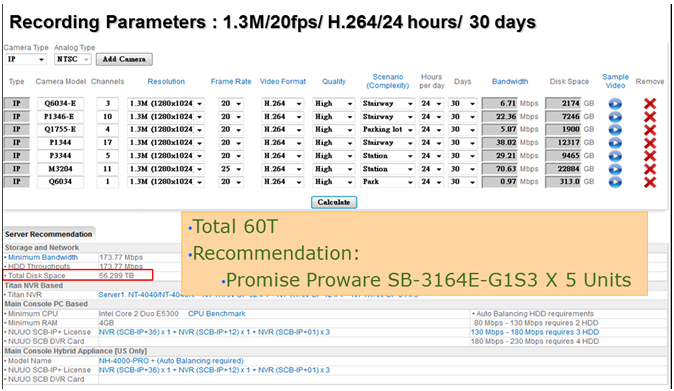Image resolution: width=674 pixels, height=391 pixels.
Task: Click the Q6034-E camera model field
Action: (60, 104)
